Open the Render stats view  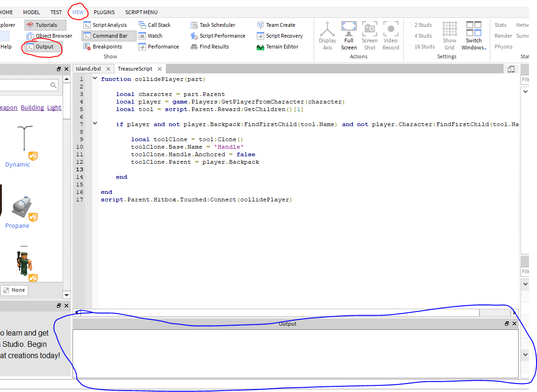[503, 36]
